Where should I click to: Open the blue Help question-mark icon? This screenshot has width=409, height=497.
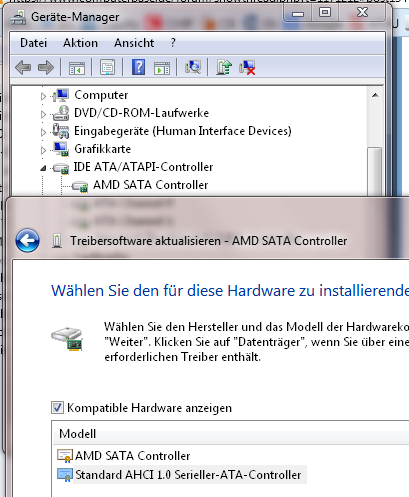[x=138, y=67]
